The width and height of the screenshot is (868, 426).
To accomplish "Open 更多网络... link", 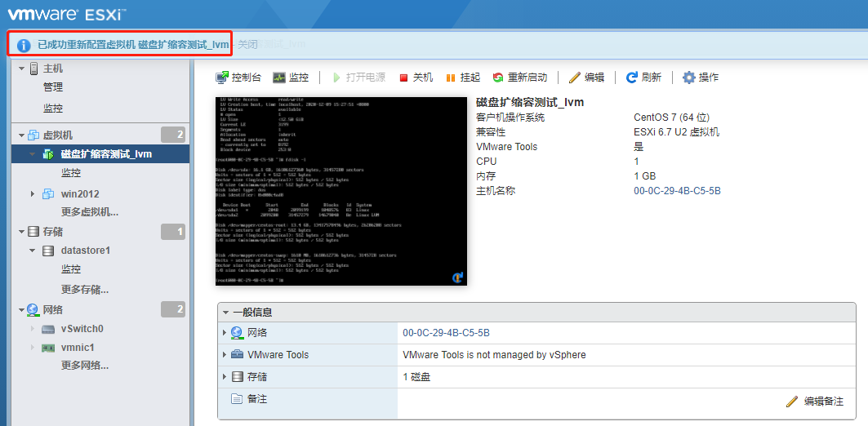I will pyautogui.click(x=85, y=365).
